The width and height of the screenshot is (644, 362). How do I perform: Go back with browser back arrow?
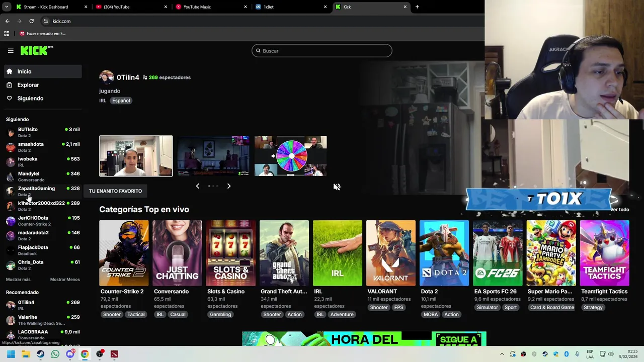7,21
